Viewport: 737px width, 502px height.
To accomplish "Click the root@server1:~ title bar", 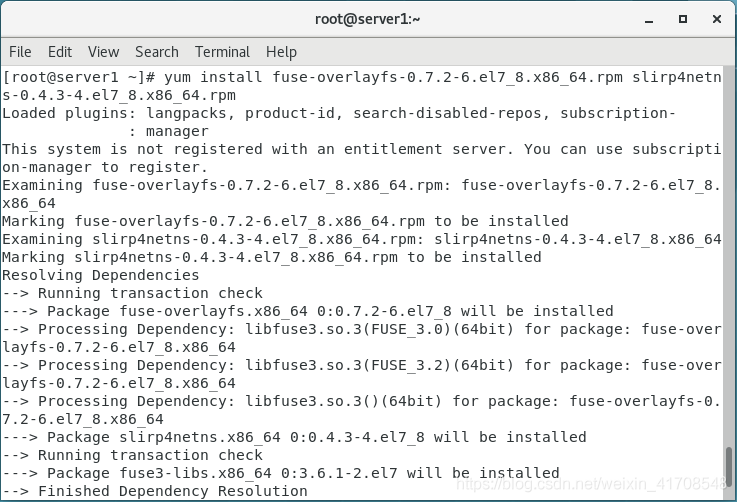I will (x=368, y=19).
